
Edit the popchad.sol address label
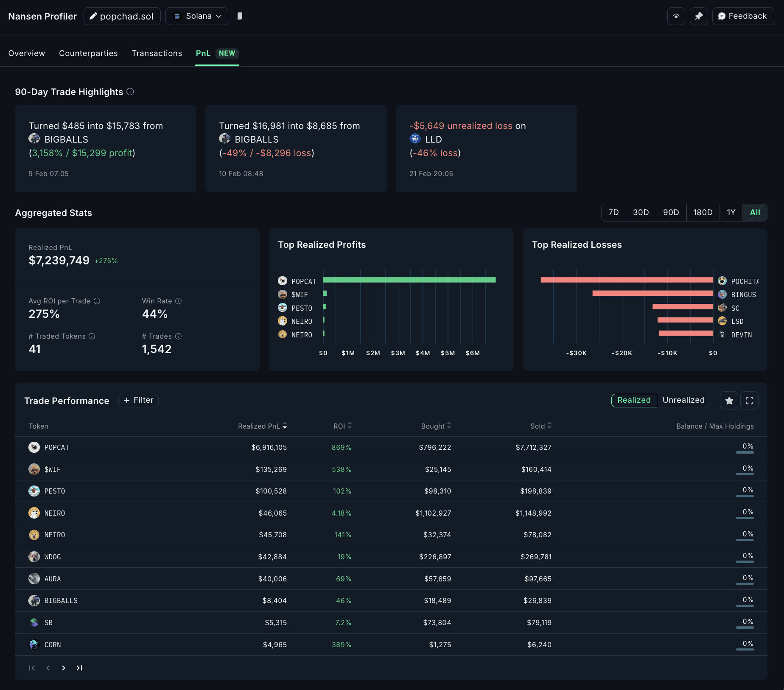coord(122,16)
